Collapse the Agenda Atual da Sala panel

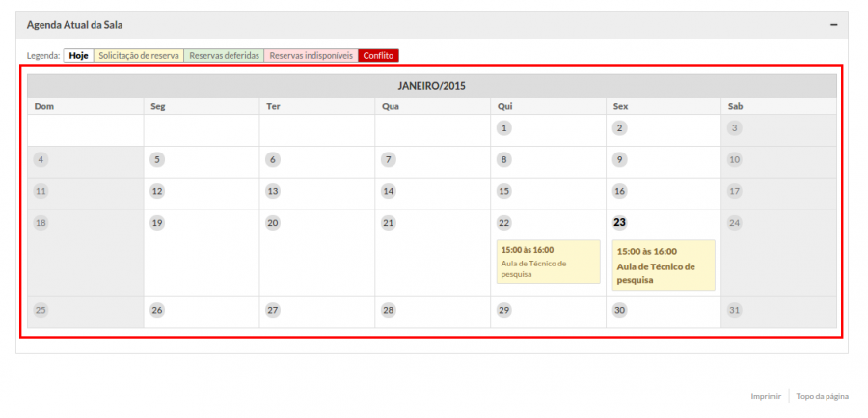pos(833,25)
